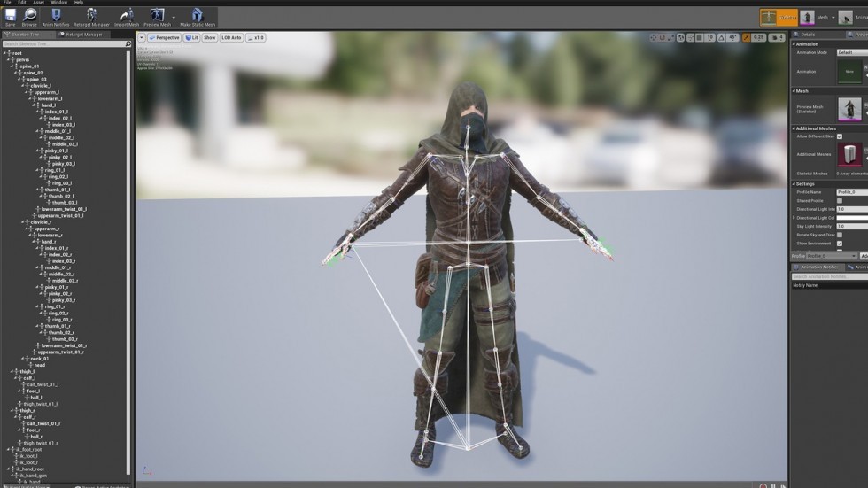This screenshot has width=868, height=488.
Task: Open the Profile_0 dropdown at panel bottom
Action: (832, 256)
